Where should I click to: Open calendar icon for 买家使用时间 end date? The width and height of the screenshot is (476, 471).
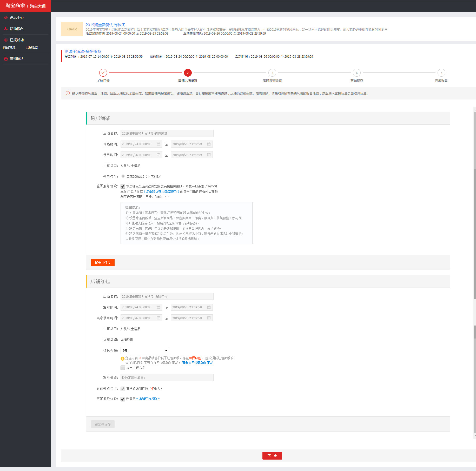point(209,318)
